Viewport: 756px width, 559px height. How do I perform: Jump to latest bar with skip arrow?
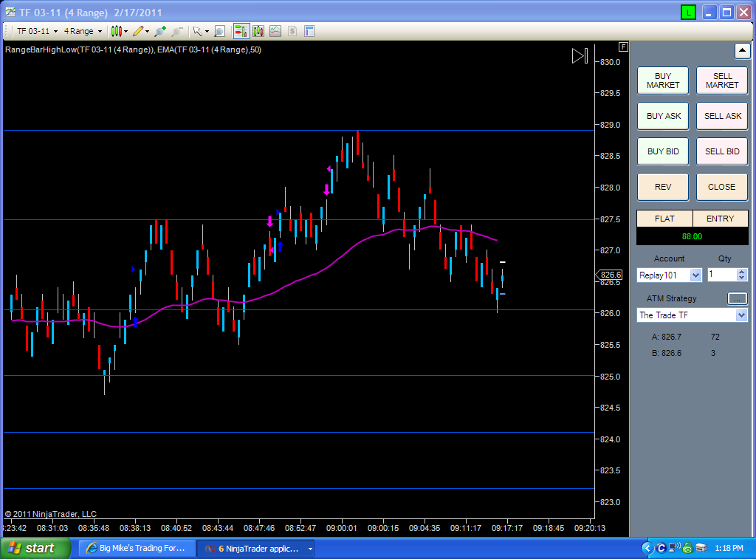pos(580,56)
